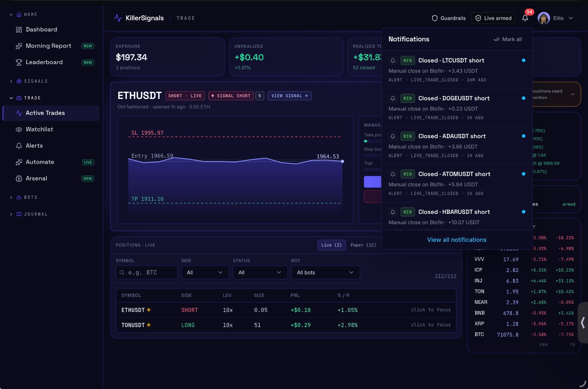
Task: Toggle the Live armed switch
Action: (493, 18)
